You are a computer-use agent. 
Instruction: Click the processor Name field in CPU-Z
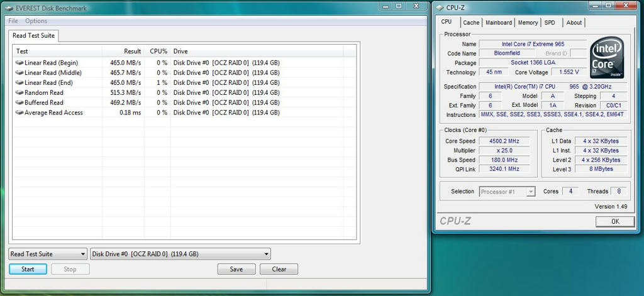coord(533,44)
